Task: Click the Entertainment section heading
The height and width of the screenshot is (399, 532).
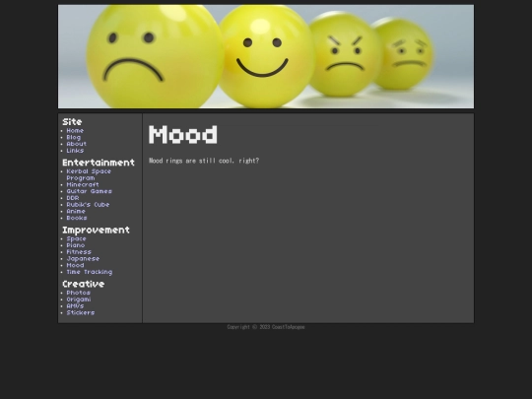Action: tap(99, 163)
